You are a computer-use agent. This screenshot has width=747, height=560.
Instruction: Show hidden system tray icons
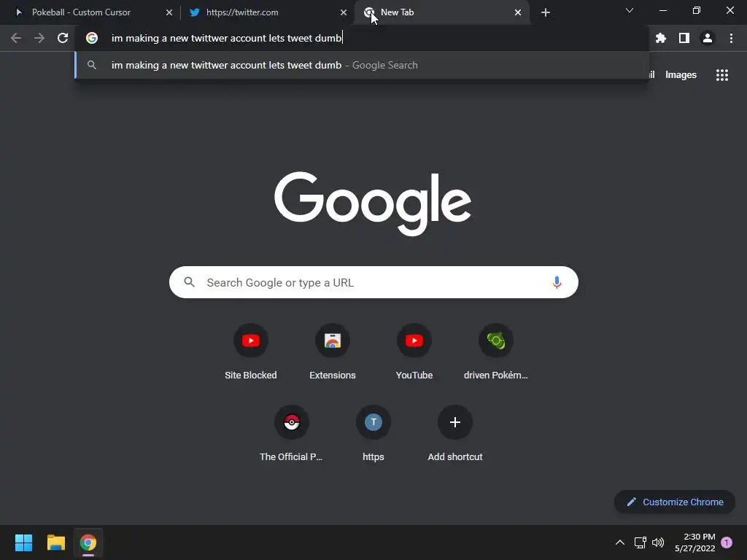(620, 542)
